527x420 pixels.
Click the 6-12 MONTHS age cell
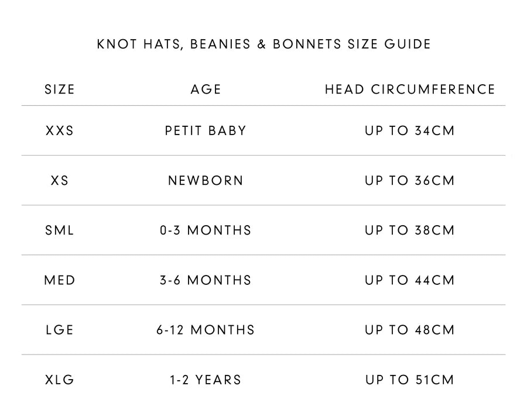206,330
